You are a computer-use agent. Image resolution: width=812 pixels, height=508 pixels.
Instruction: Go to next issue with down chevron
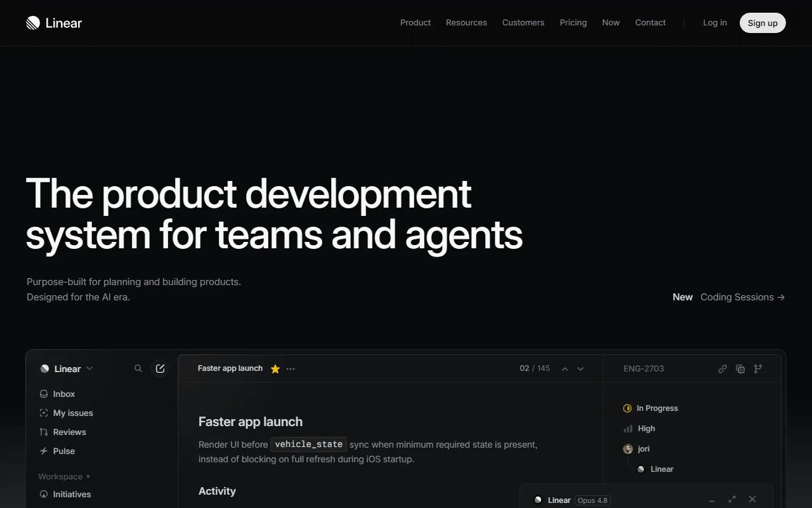coord(580,369)
